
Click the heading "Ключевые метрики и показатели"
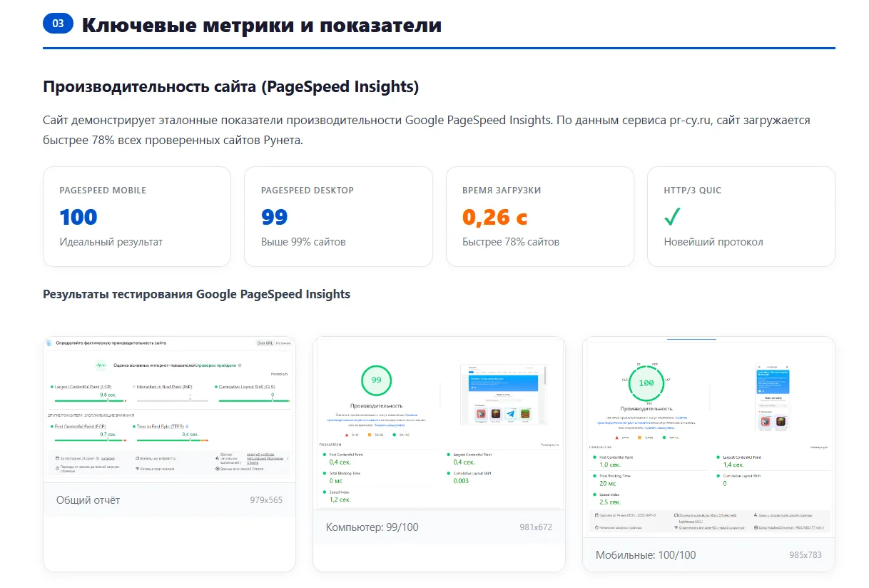262,25
